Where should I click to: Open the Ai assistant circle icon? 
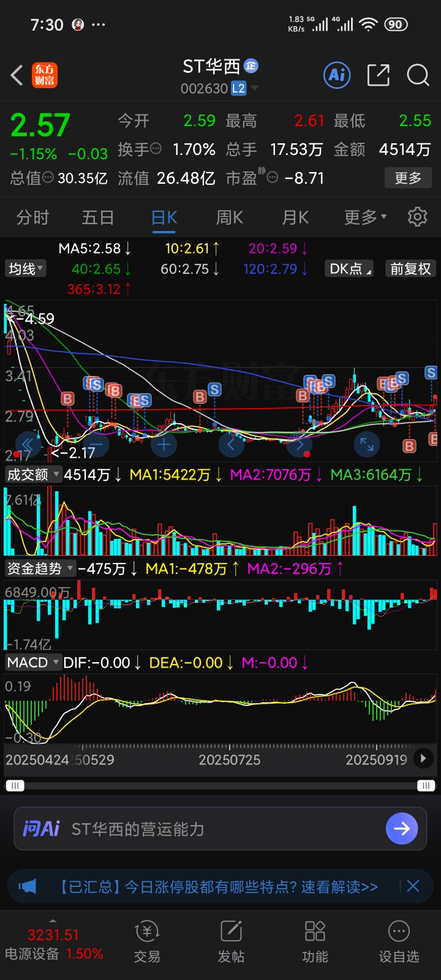(x=337, y=75)
